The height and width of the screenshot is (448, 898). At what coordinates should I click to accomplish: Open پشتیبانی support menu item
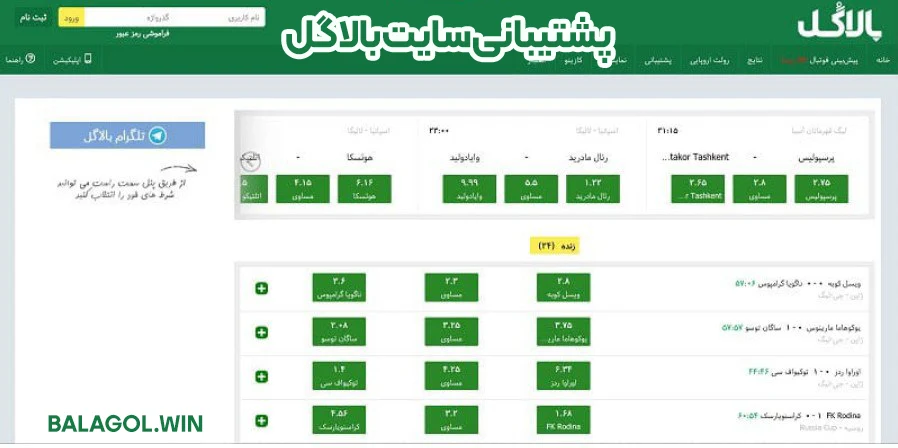659,60
